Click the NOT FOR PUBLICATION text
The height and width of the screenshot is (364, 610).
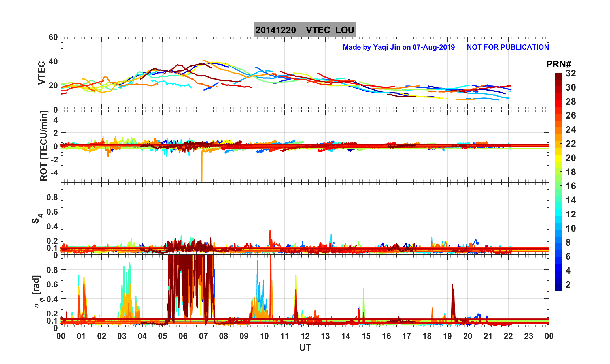pos(508,47)
